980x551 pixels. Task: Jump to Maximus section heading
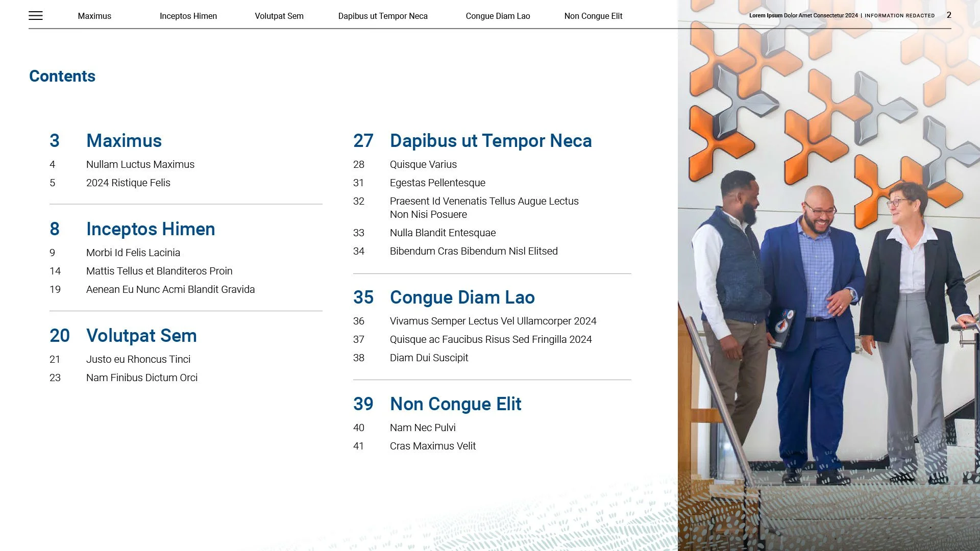(x=124, y=141)
